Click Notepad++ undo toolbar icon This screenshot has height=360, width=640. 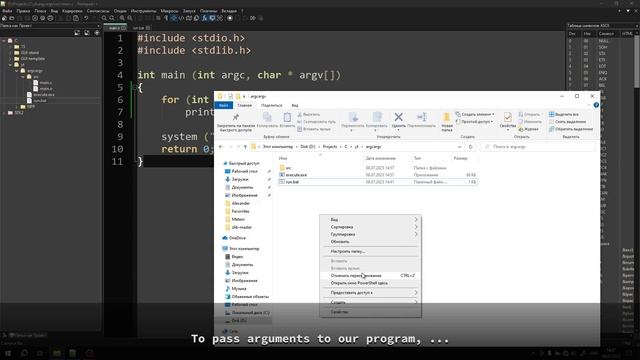point(86,18)
